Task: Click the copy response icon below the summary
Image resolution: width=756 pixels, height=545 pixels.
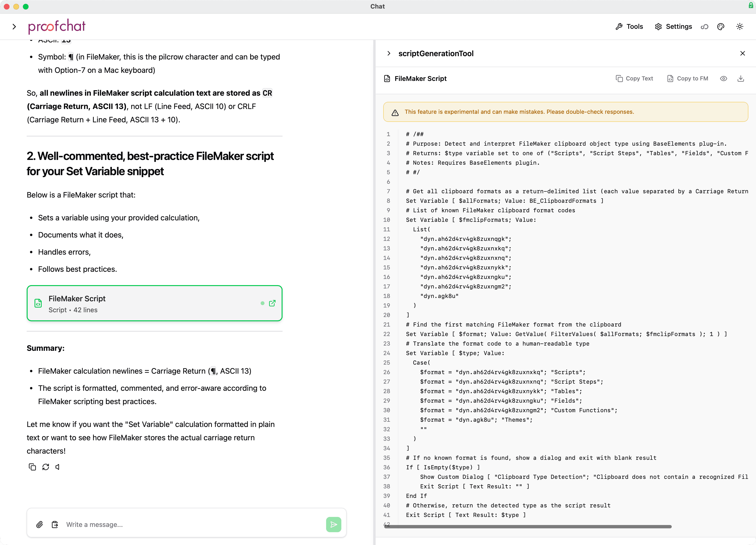Action: (32, 467)
